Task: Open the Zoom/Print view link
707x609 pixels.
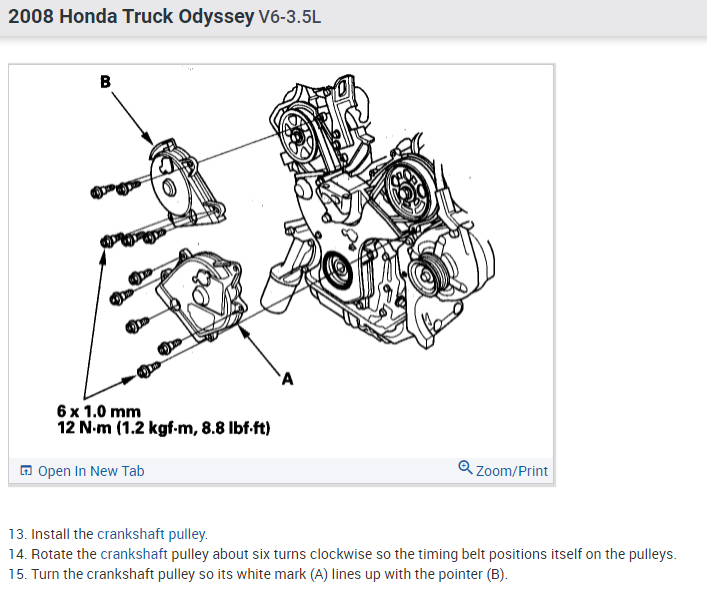Action: coord(512,471)
